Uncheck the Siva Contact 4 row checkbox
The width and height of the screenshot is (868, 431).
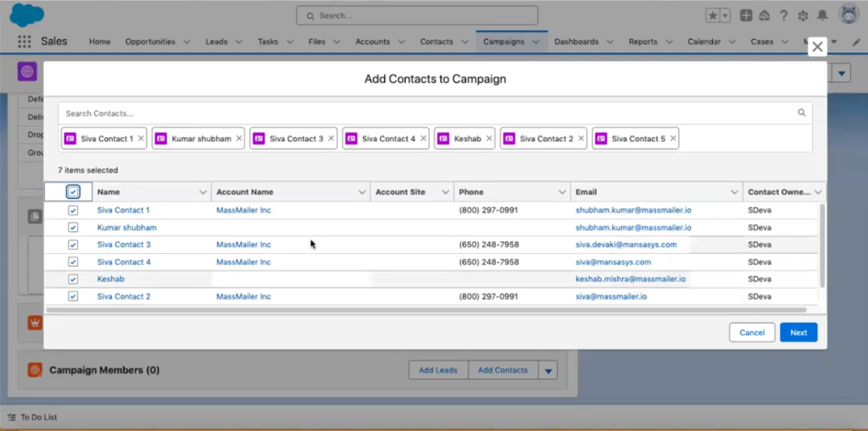point(73,262)
